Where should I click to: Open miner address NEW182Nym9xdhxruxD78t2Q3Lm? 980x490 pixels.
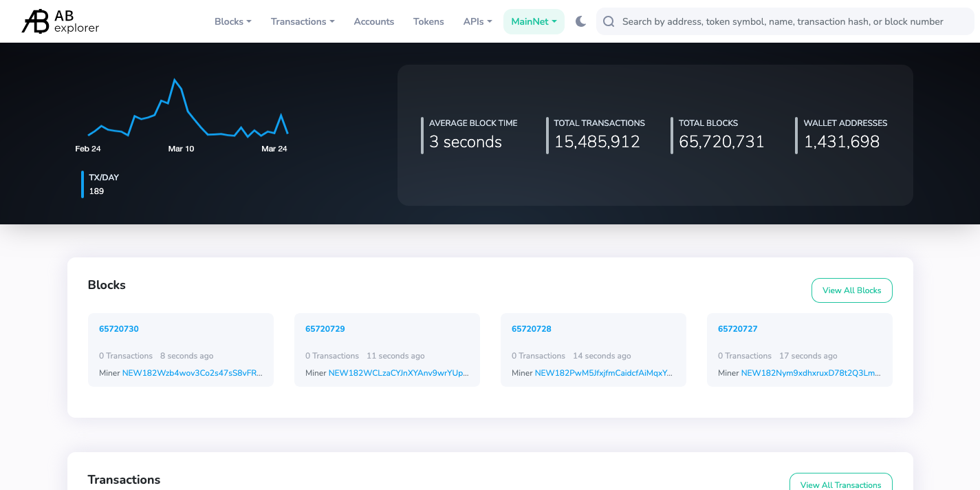click(811, 373)
